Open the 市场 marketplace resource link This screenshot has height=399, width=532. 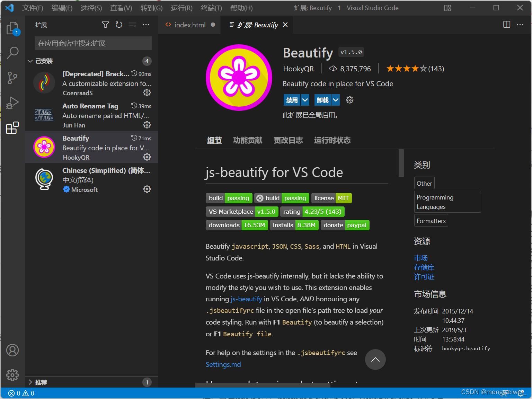pos(421,258)
